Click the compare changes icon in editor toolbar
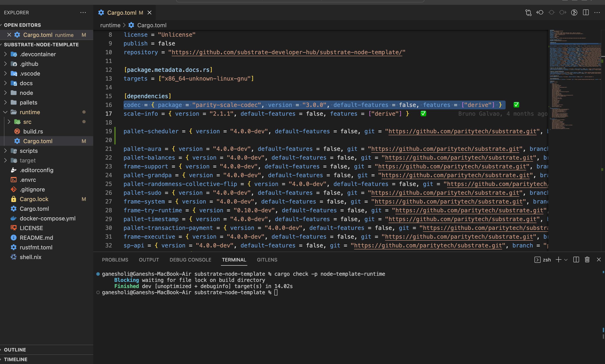The image size is (605, 364). tap(528, 13)
